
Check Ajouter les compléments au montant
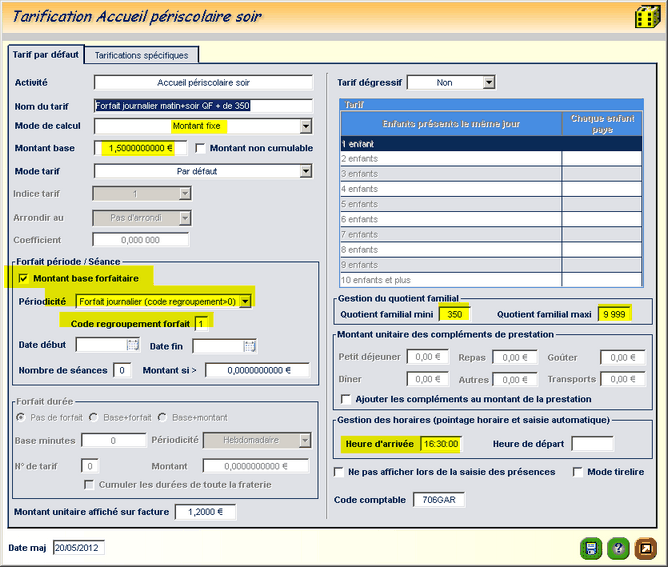(345, 399)
